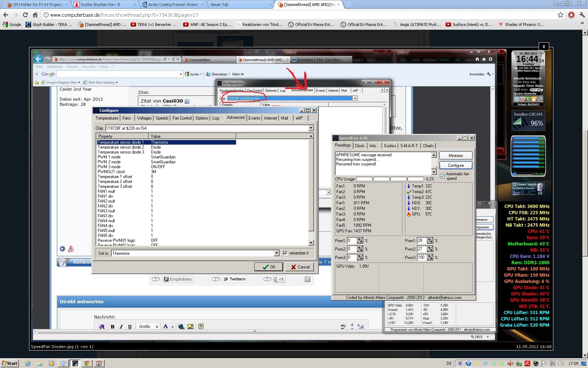The width and height of the screenshot is (588, 368).
Task: Select the 'PWMOUT clock' property row
Action: (166, 172)
